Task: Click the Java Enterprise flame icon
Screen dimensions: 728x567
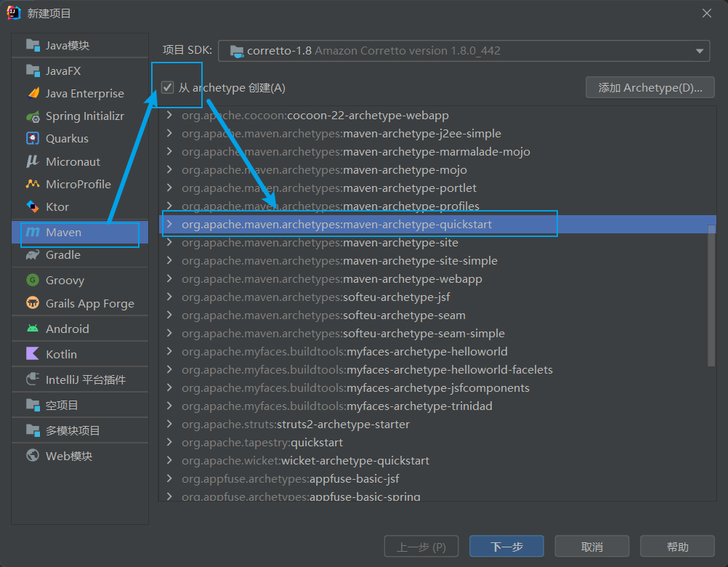Action: [33, 93]
